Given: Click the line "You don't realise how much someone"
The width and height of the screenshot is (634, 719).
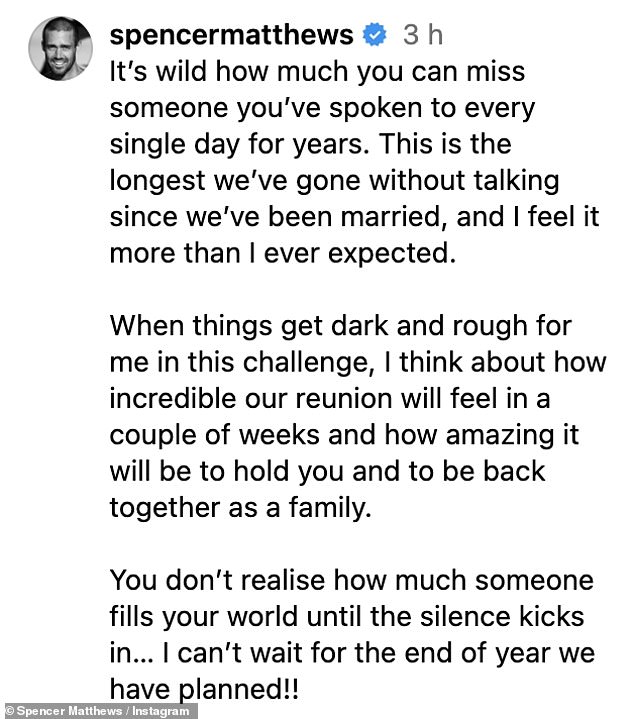Looking at the screenshot, I should (x=351, y=579).
